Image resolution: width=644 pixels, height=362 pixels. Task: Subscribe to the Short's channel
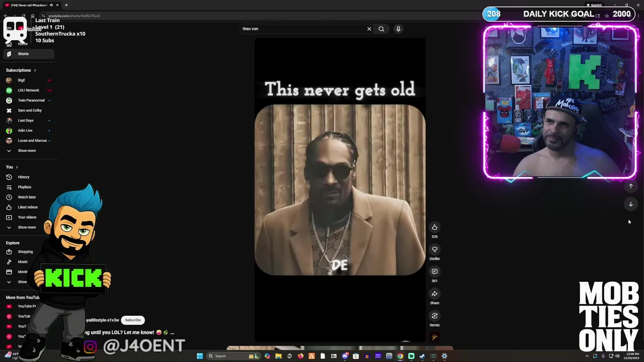[x=133, y=320]
